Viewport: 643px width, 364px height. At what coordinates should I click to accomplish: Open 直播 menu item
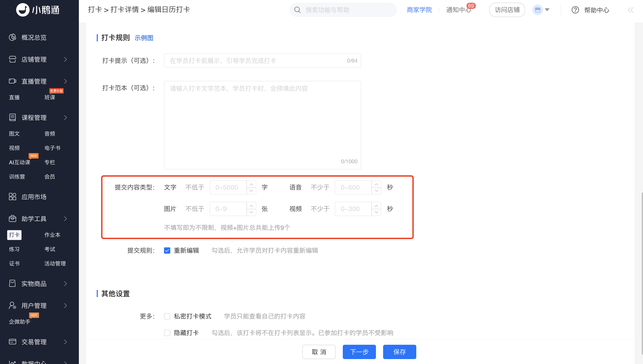14,97
